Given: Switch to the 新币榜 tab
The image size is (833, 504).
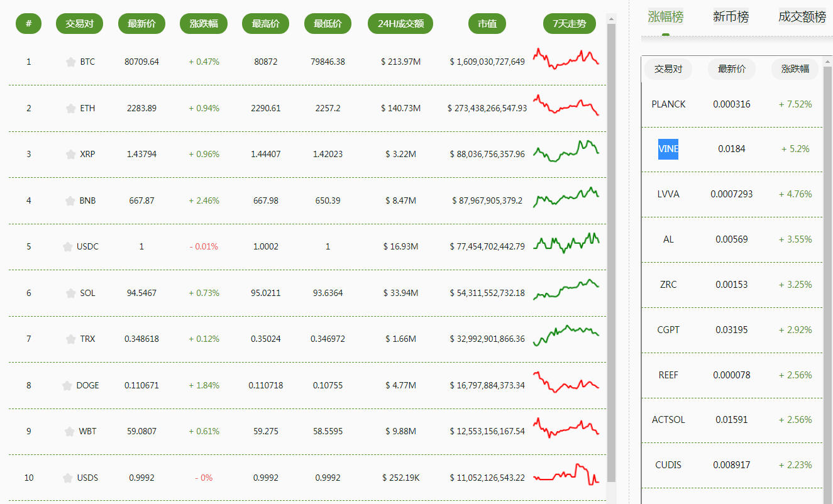Looking at the screenshot, I should pyautogui.click(x=731, y=17).
